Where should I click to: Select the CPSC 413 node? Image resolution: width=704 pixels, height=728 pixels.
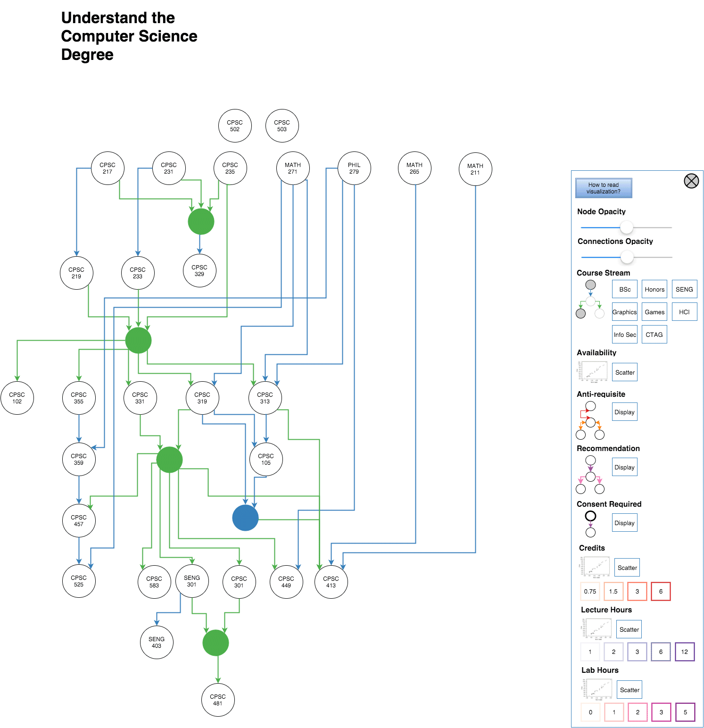331,582
